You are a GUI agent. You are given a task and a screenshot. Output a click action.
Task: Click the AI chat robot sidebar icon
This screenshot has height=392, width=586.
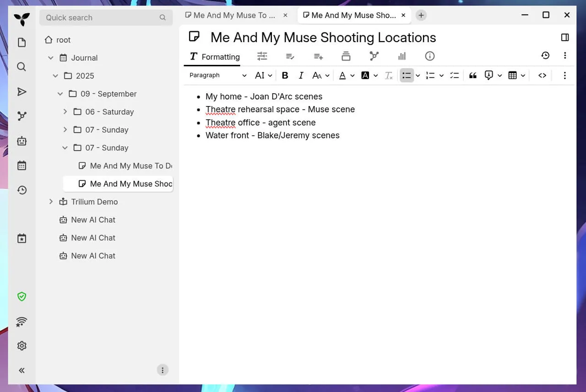tap(22, 141)
